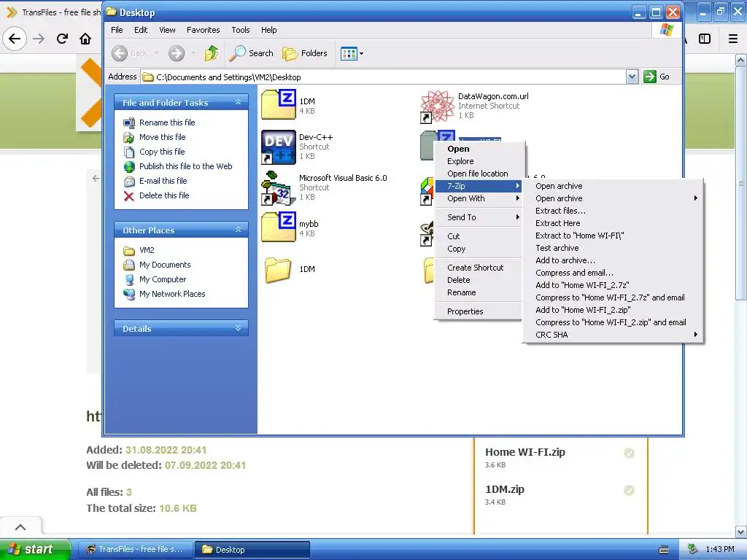Click browser reload icon in TransFiles window
Screen dimensions: 747x560
tap(62, 39)
